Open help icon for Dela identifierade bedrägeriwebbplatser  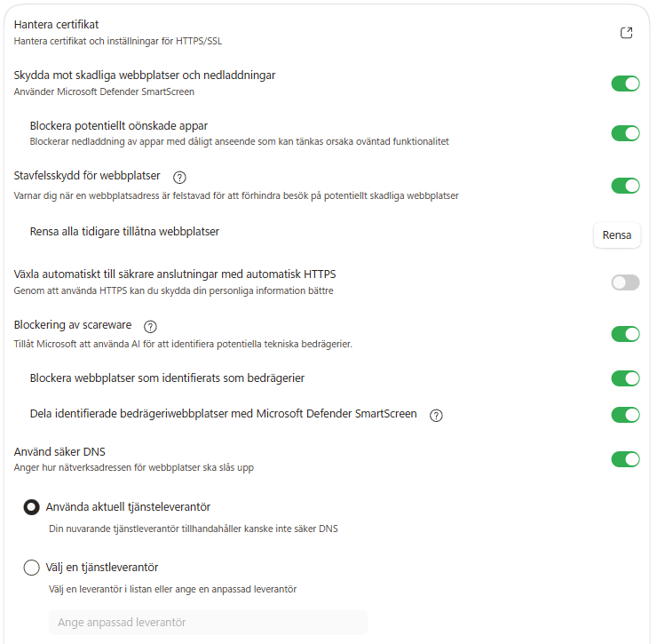pyautogui.click(x=436, y=415)
